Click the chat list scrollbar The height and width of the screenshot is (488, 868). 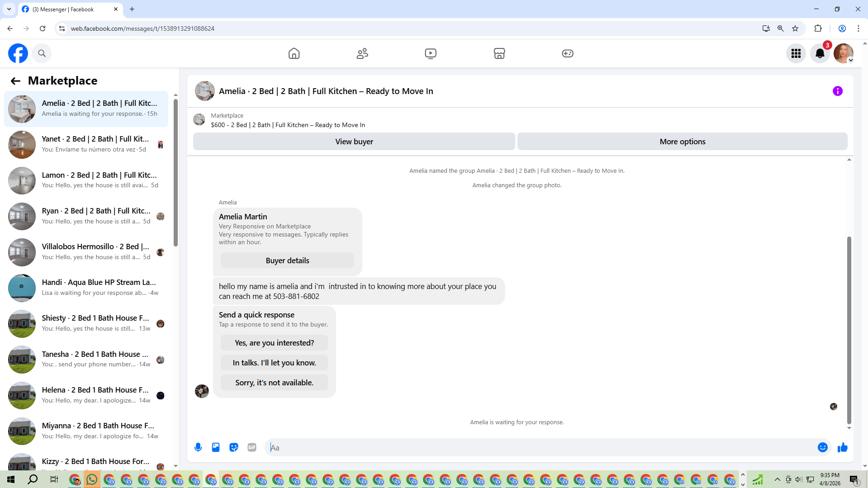pos(175,172)
